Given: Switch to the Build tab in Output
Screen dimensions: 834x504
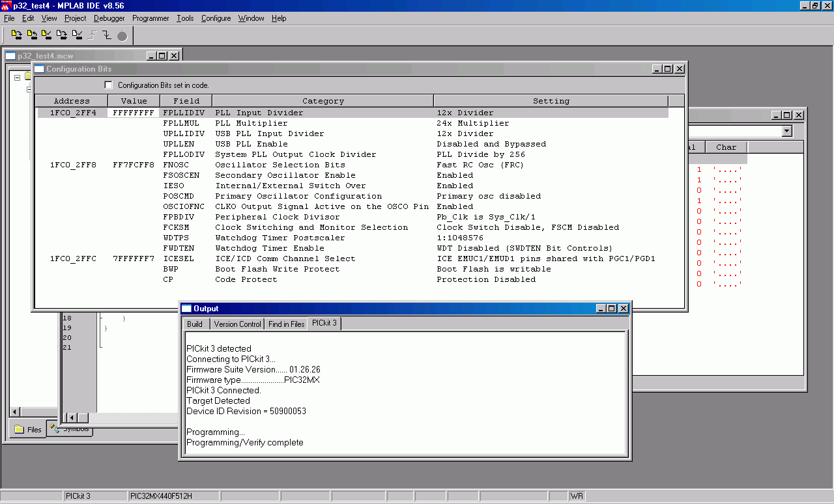Looking at the screenshot, I should tap(195, 324).
